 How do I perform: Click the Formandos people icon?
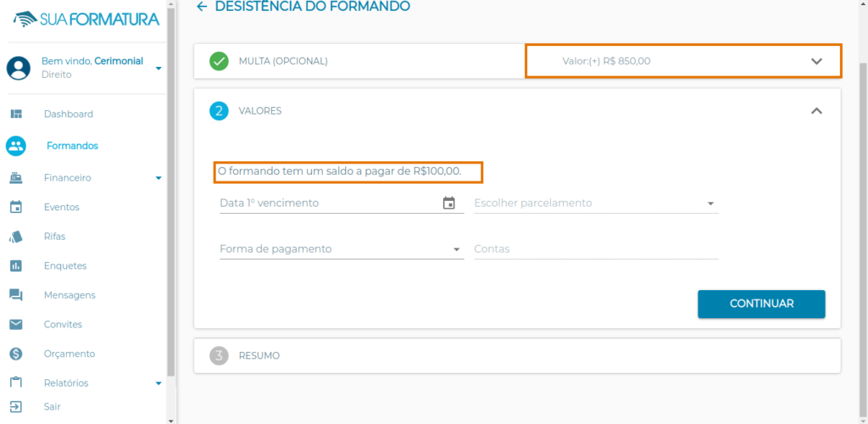tap(16, 146)
